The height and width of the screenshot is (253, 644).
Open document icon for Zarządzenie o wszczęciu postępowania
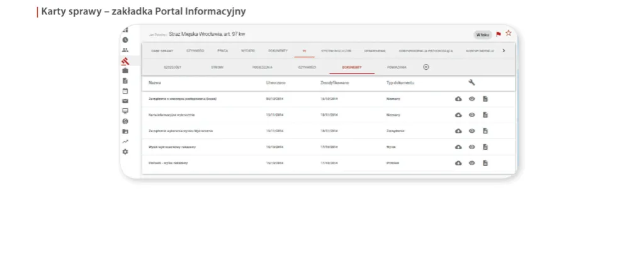(x=485, y=99)
